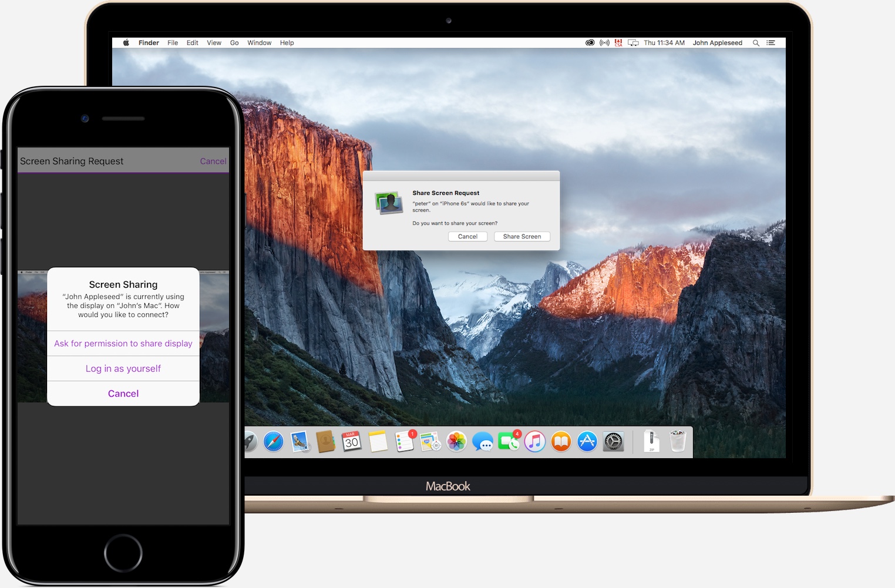Viewport: 895px width, 588px height.
Task: Click the ZIP file in the dock
Action: [651, 441]
